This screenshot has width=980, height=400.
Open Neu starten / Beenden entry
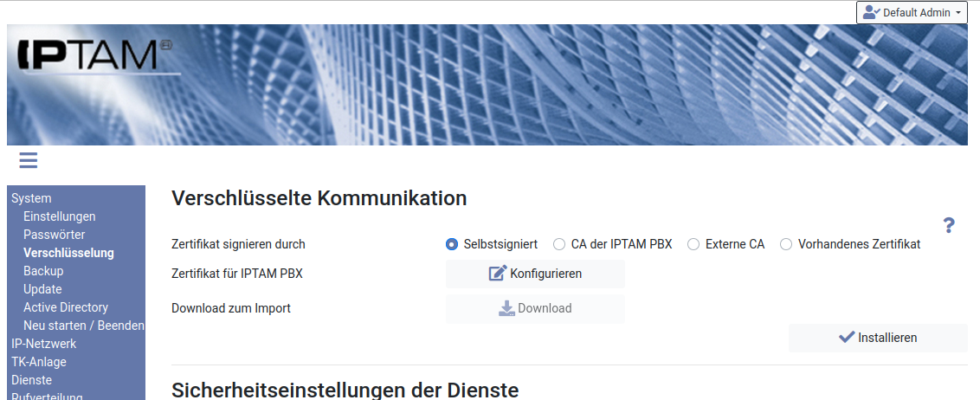83,326
